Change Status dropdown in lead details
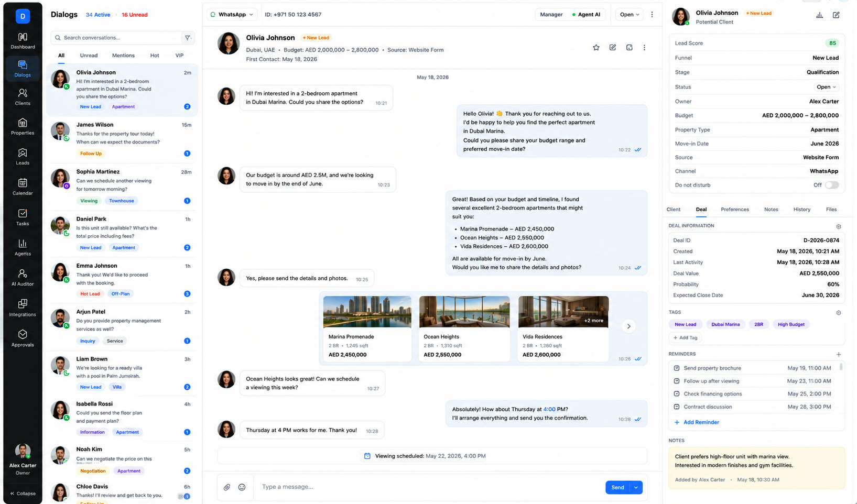Viewport: 857px width, 504px height. coord(827,87)
